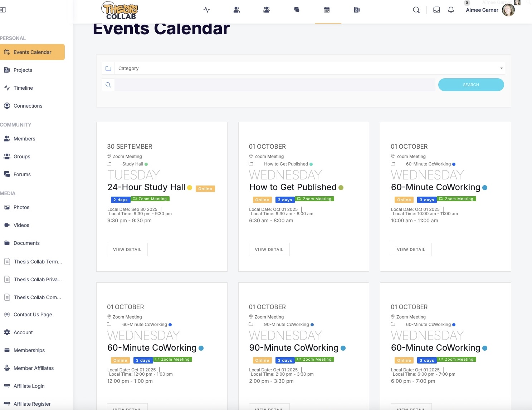Go to Memberships in the sidebar

tap(29, 350)
